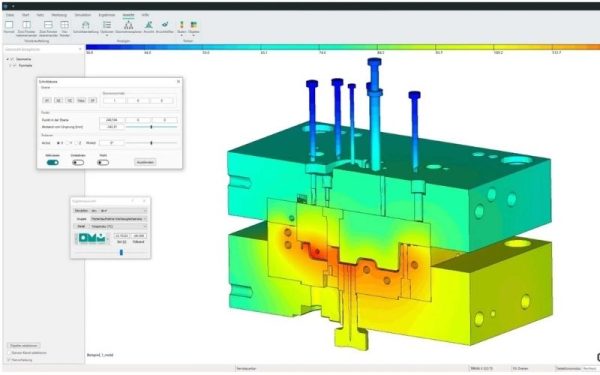Adjust the distance-from-origin slider
The width and height of the screenshot is (600, 375).
pyautogui.click(x=152, y=127)
